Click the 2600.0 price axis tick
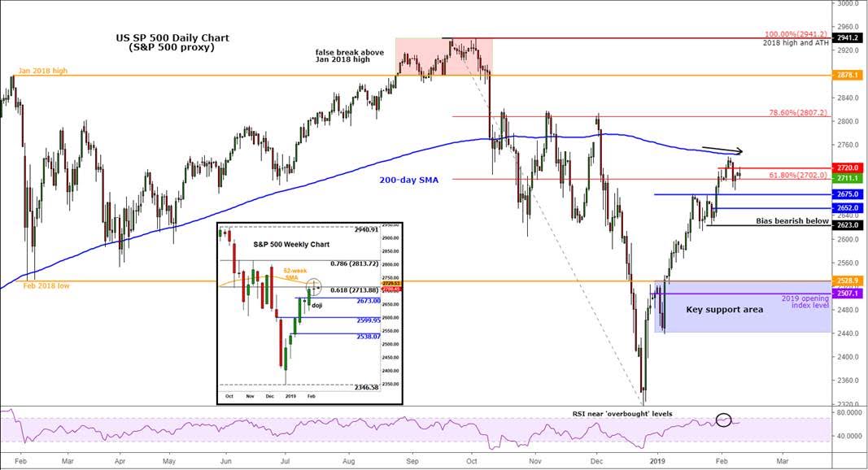The height and width of the screenshot is (470, 868). [x=848, y=239]
